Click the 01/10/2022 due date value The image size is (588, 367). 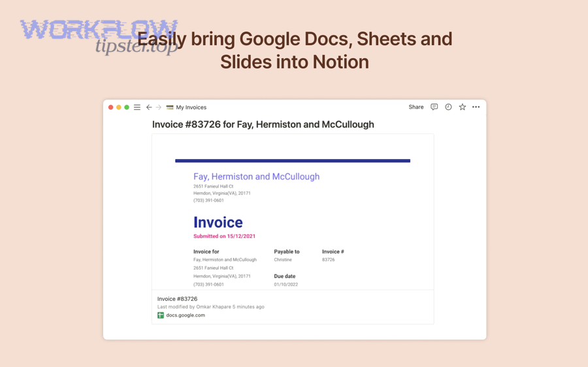pyautogui.click(x=286, y=285)
